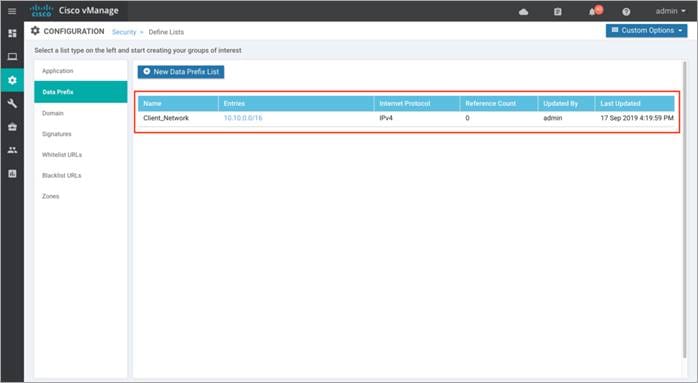698x383 pixels.
Task: Open the Monitor sidebar icon
Action: coord(12,57)
